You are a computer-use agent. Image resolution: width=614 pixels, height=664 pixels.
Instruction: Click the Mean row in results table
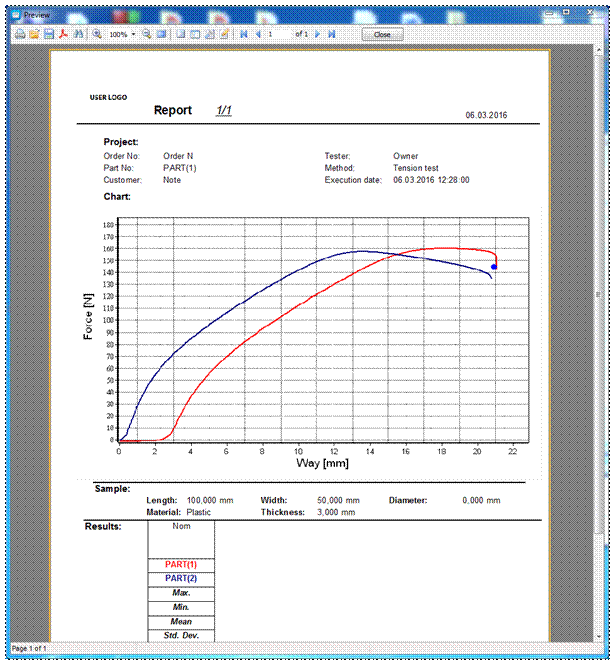coord(181,622)
